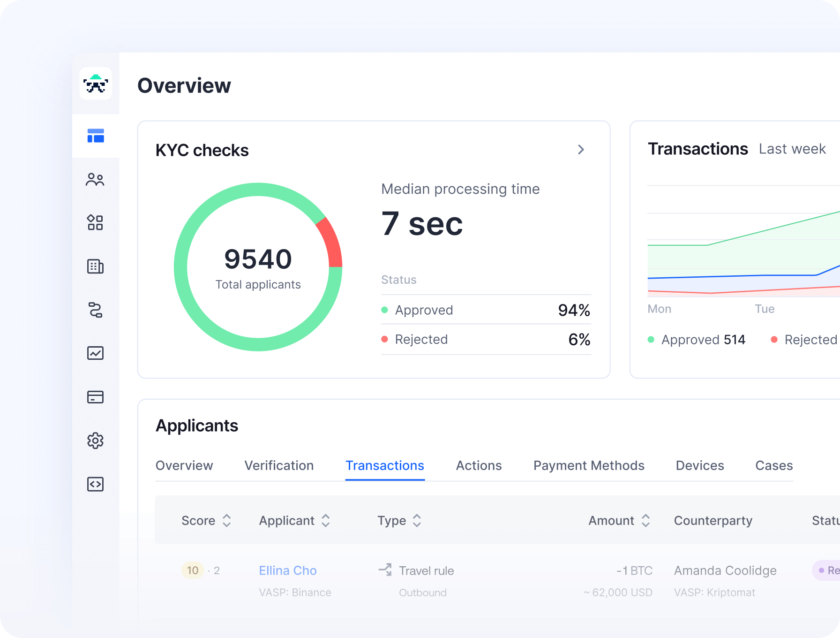
Task: Open the developer code icon in sidebar
Action: [x=95, y=484]
